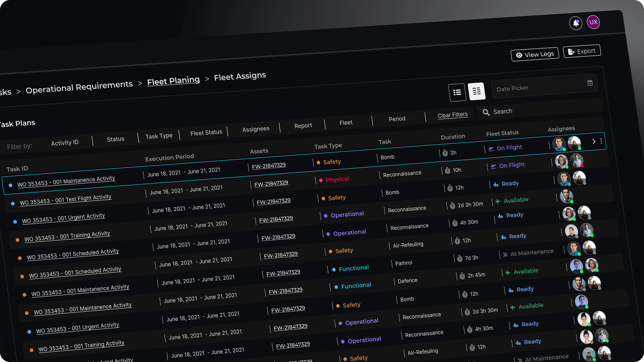The image size is (644, 362).
Task: Click the UX user avatar
Action: point(593,22)
